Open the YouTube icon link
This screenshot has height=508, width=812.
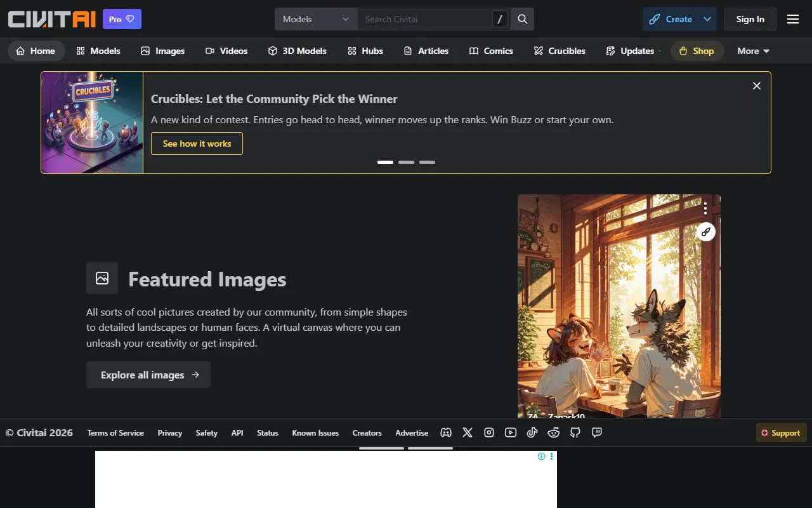pos(511,432)
